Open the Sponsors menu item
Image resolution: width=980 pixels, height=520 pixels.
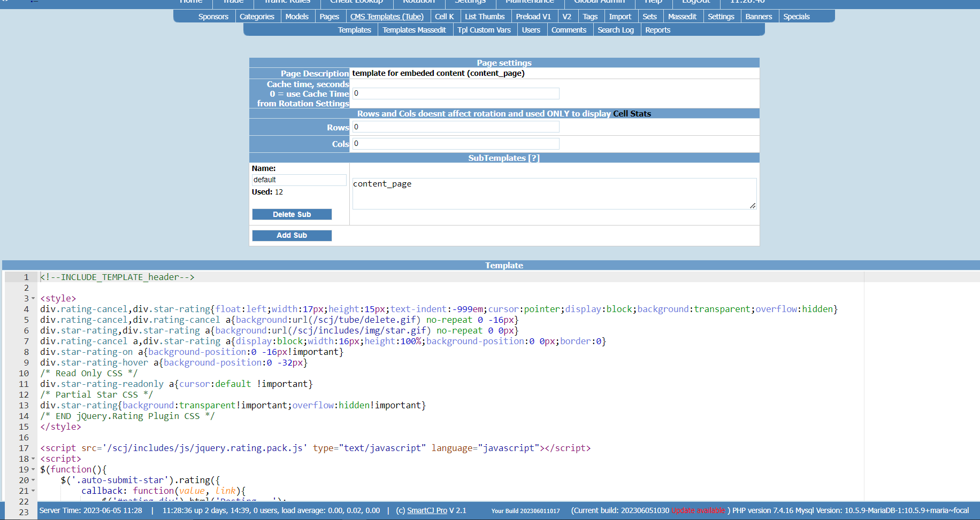[x=213, y=17]
